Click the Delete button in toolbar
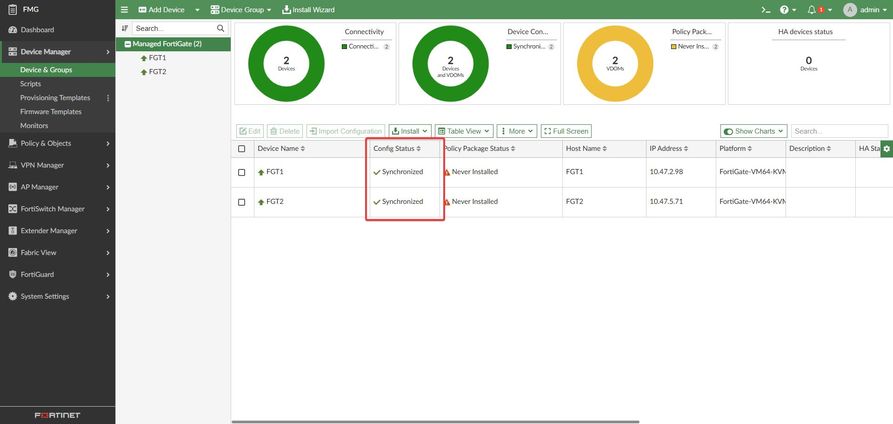The height and width of the screenshot is (424, 893). coord(285,131)
